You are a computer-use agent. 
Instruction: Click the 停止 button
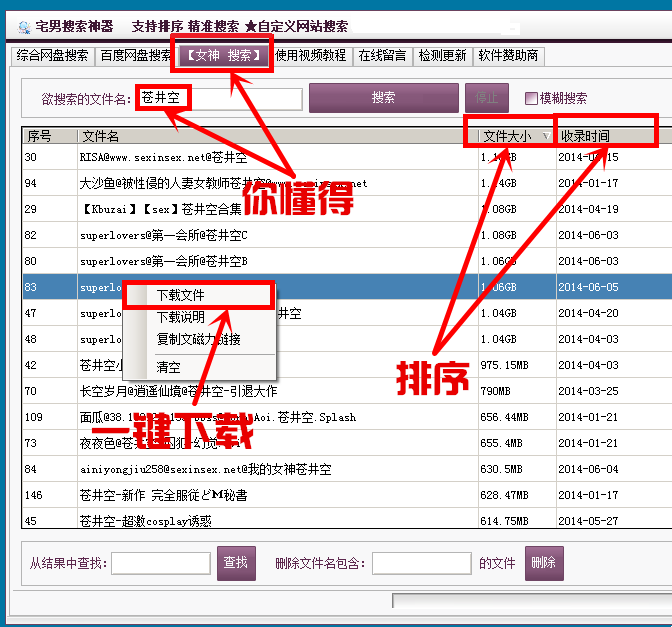pos(487,98)
